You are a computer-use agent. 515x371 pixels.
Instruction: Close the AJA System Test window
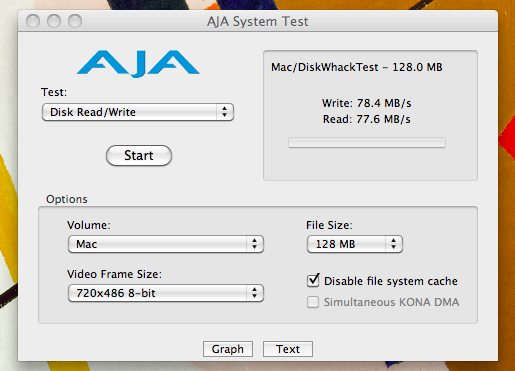click(33, 21)
